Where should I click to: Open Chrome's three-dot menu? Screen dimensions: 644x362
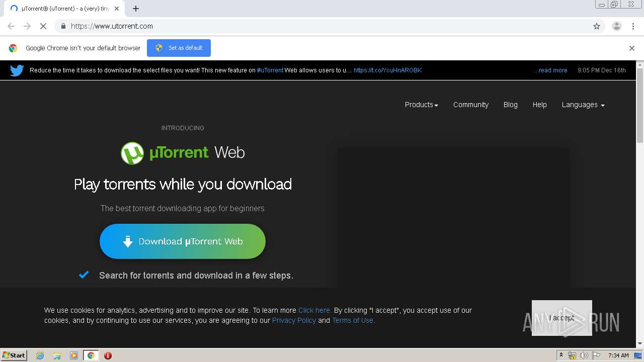coord(633,26)
